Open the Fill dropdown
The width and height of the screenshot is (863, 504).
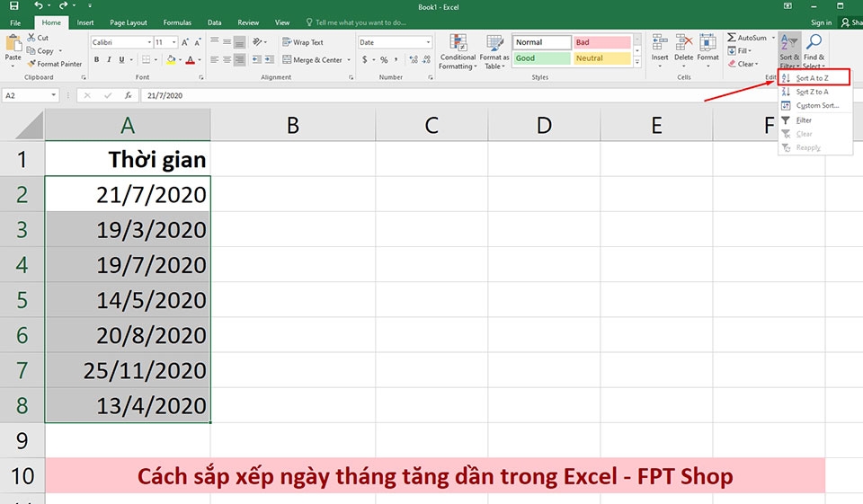(x=740, y=50)
